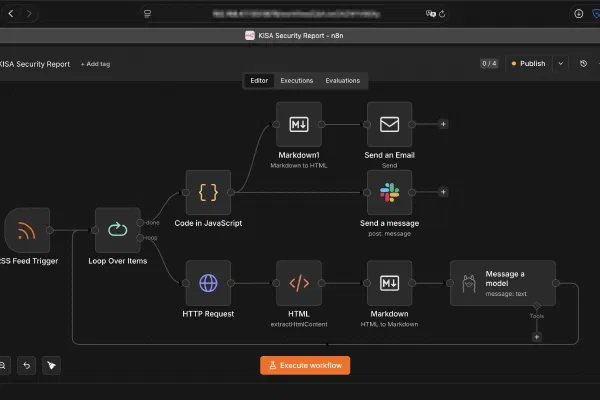
Task: Click the zoom button in canvas controls
Action: [x=3, y=366]
